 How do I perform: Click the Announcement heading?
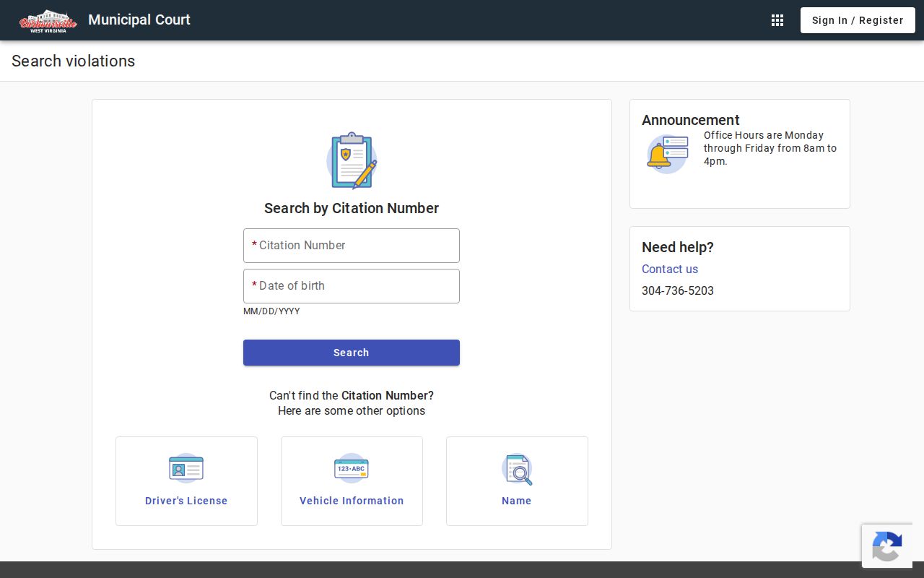point(691,120)
